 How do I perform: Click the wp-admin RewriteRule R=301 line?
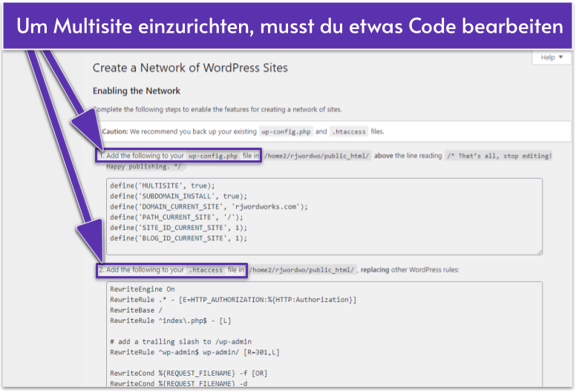pyautogui.click(x=194, y=353)
